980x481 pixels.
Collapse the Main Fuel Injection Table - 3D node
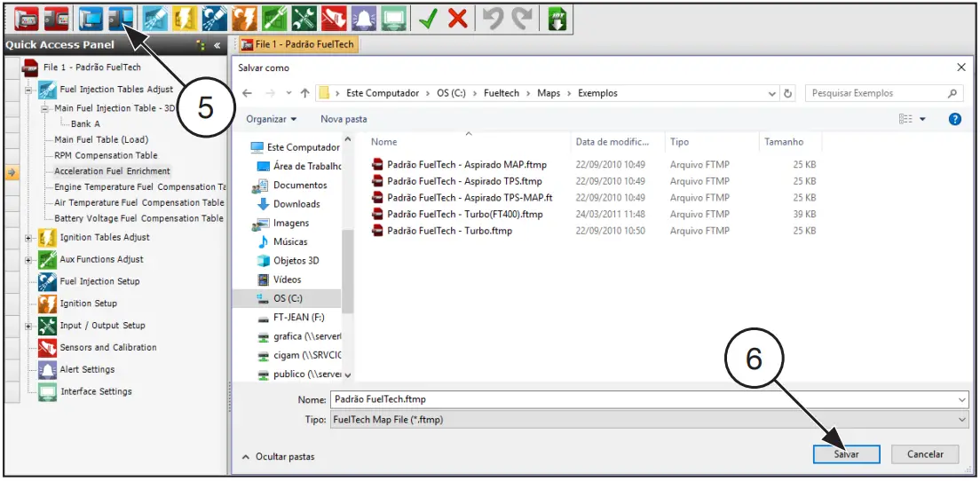[x=44, y=108]
